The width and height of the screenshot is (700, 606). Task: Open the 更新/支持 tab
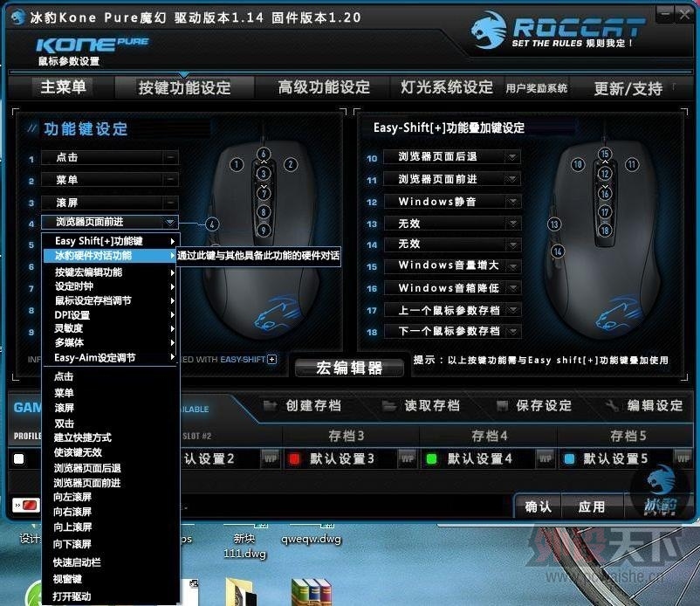click(x=628, y=88)
